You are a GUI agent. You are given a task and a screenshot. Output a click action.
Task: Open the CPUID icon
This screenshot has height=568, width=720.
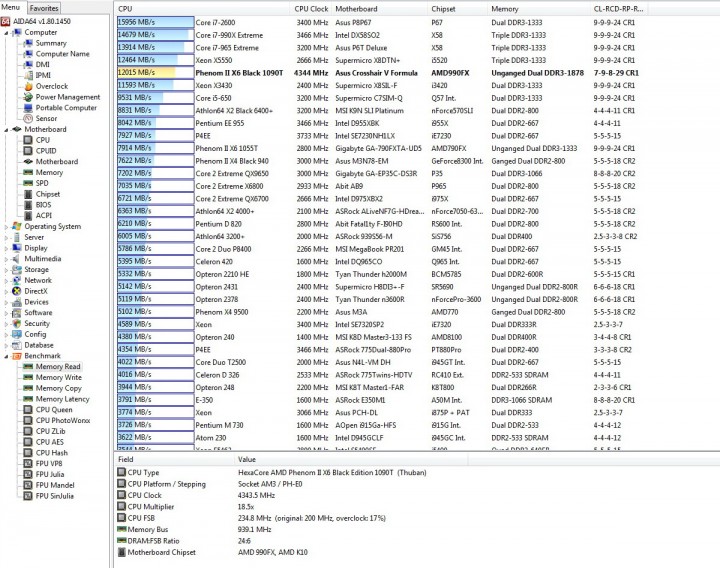point(28,151)
